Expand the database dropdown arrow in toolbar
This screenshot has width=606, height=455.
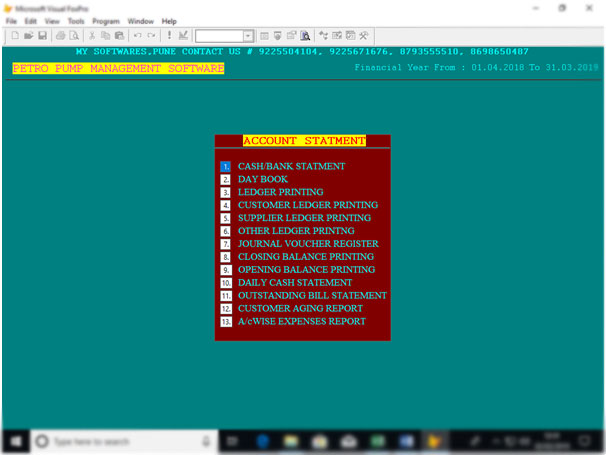(248, 36)
